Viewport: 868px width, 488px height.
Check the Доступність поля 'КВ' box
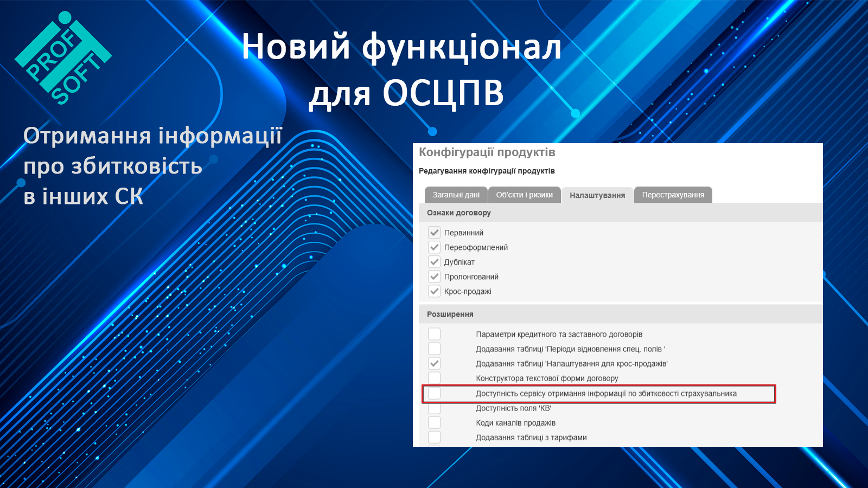tap(434, 408)
